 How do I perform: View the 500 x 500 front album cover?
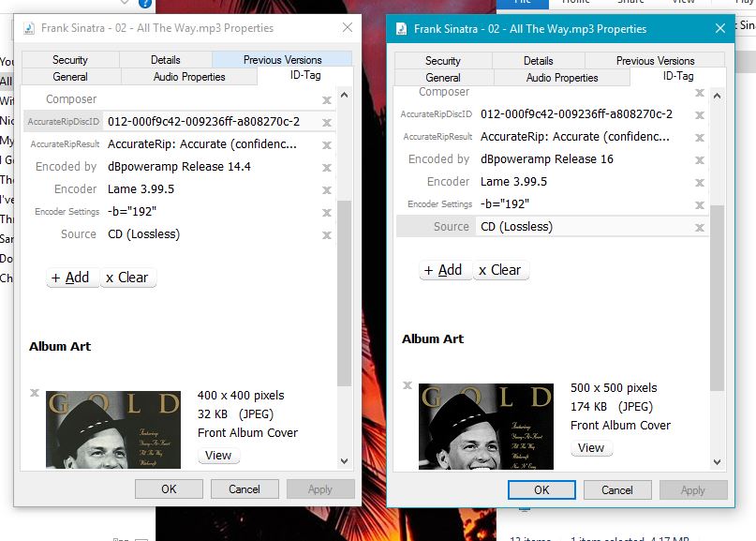[591, 448]
